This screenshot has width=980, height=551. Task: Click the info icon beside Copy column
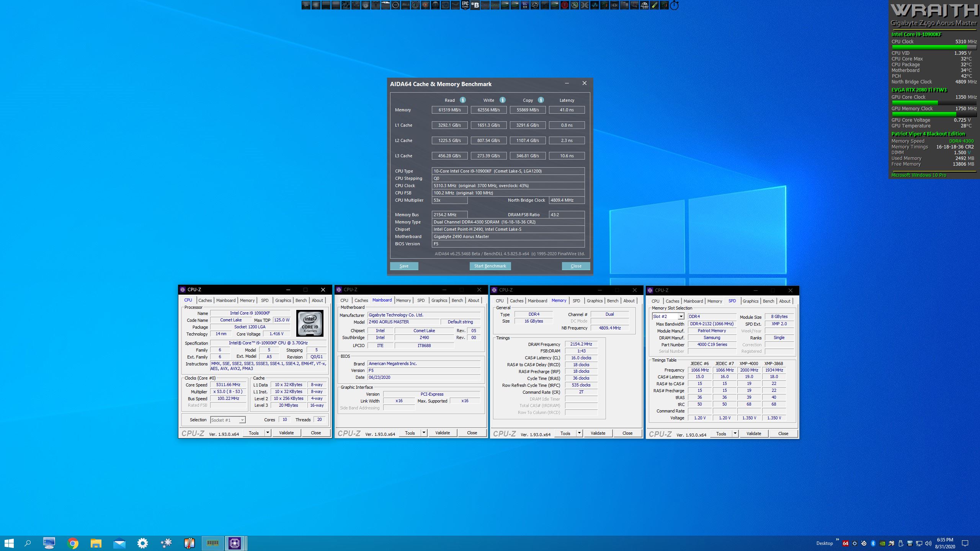coord(541,100)
